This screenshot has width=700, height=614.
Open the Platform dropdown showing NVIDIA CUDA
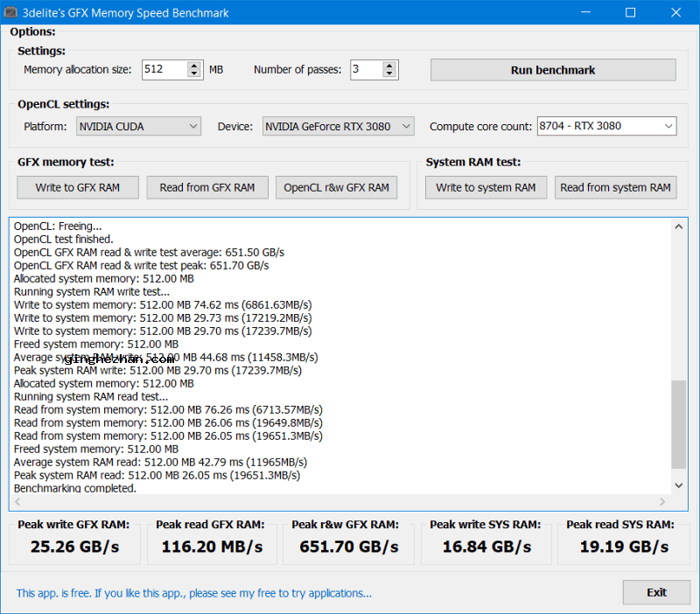tap(138, 127)
